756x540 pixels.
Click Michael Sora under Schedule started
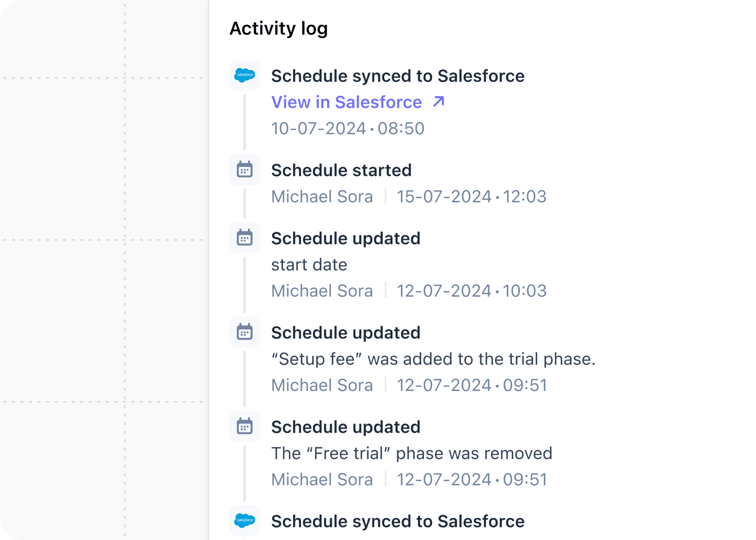coord(322,196)
